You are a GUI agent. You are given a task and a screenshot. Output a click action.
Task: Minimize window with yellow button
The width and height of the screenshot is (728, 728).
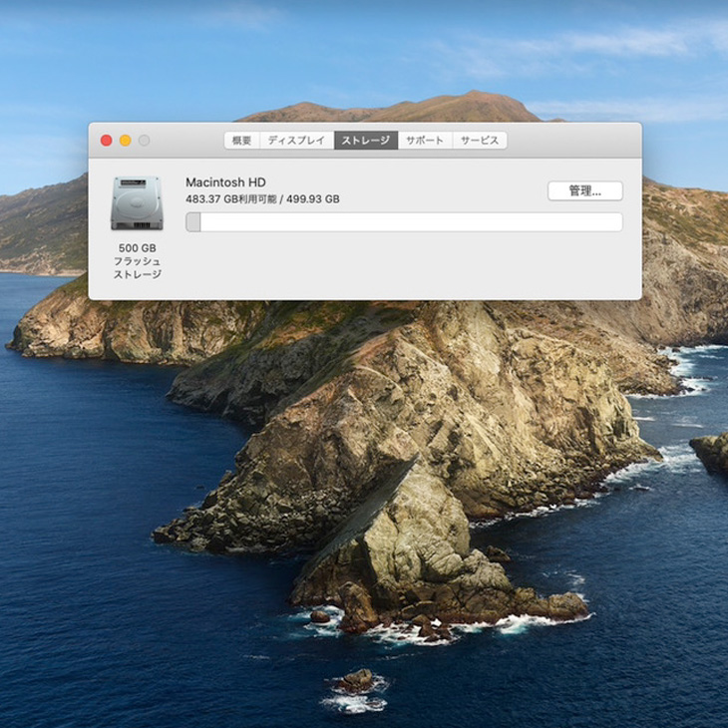126,141
